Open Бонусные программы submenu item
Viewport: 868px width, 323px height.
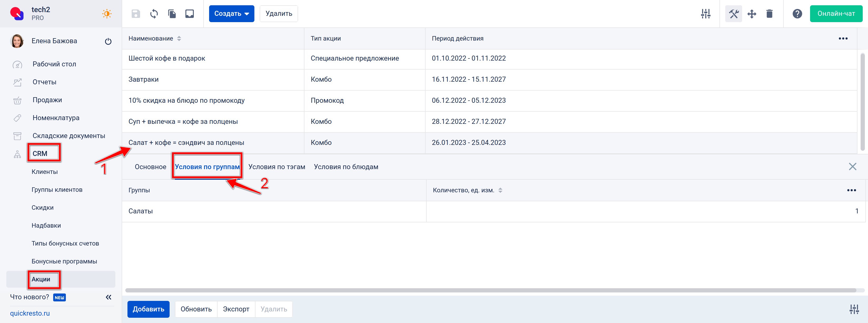[x=64, y=261]
